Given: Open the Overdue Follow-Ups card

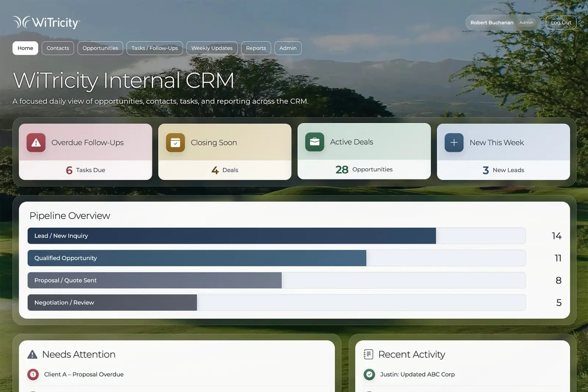Looking at the screenshot, I should (86, 152).
